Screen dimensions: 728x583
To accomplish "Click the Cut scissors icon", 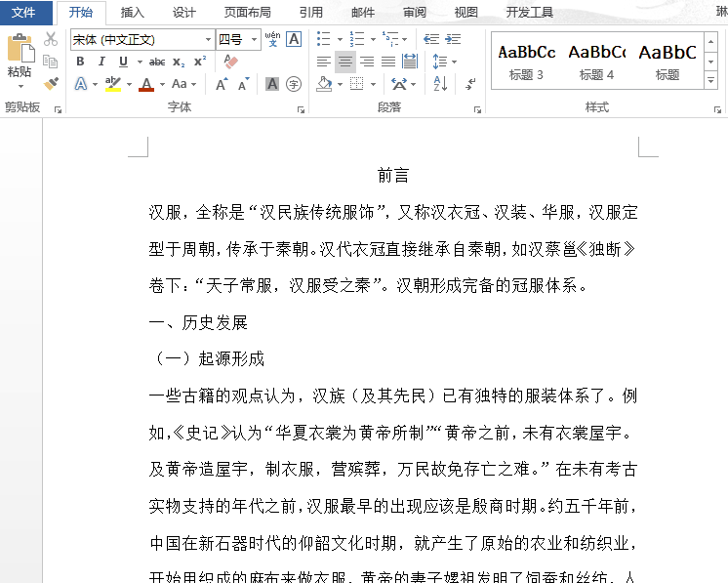I will point(51,39).
